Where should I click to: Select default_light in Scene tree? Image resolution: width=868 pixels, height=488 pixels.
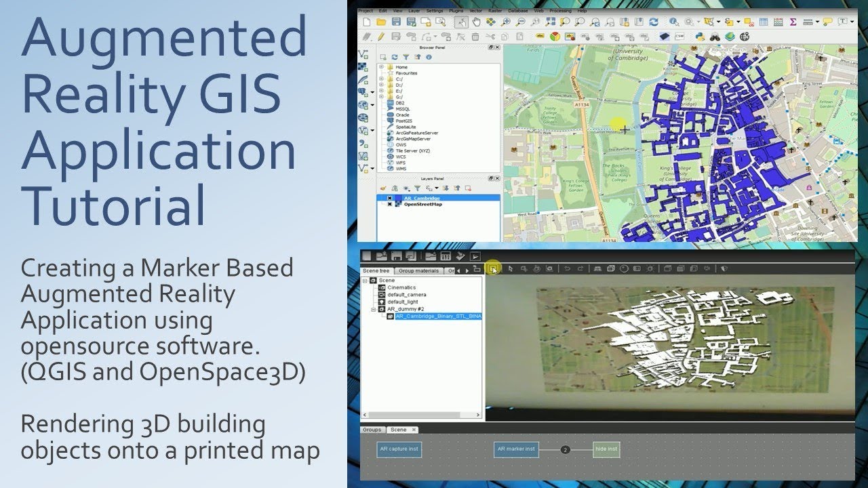coord(402,302)
